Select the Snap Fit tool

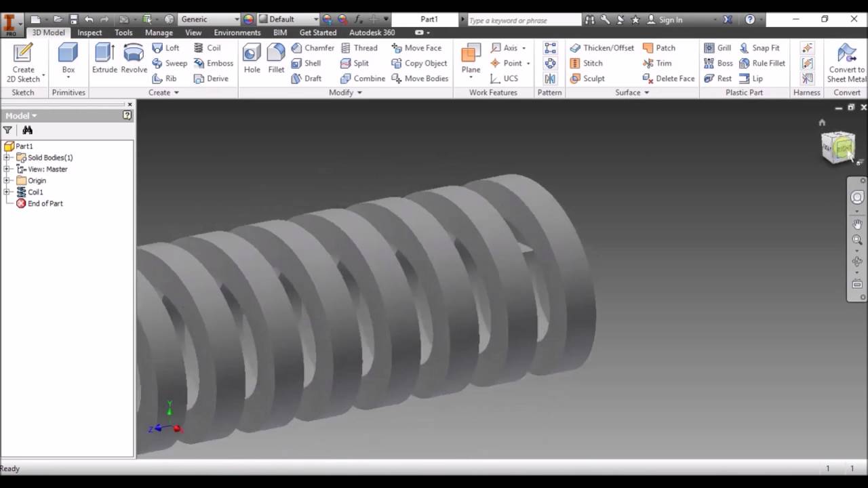tap(759, 48)
